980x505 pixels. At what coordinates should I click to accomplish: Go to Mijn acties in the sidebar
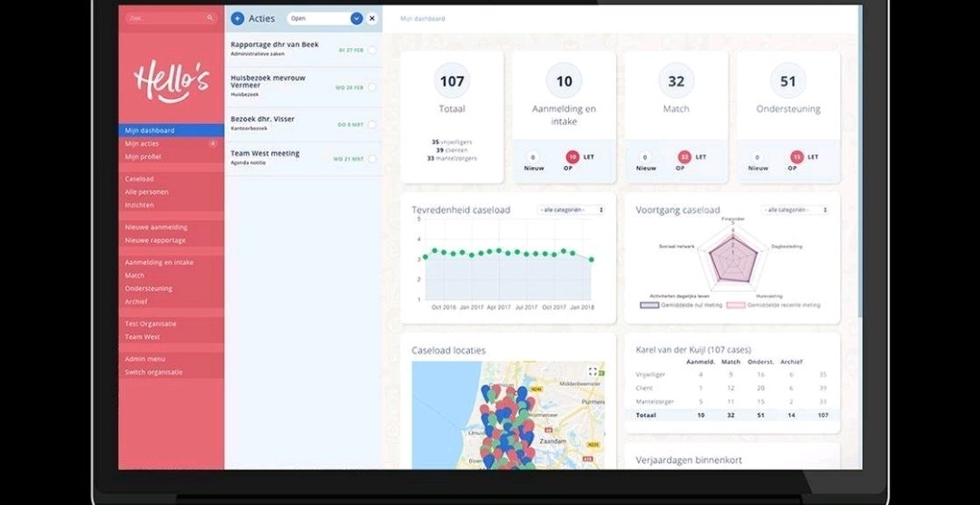coord(142,143)
